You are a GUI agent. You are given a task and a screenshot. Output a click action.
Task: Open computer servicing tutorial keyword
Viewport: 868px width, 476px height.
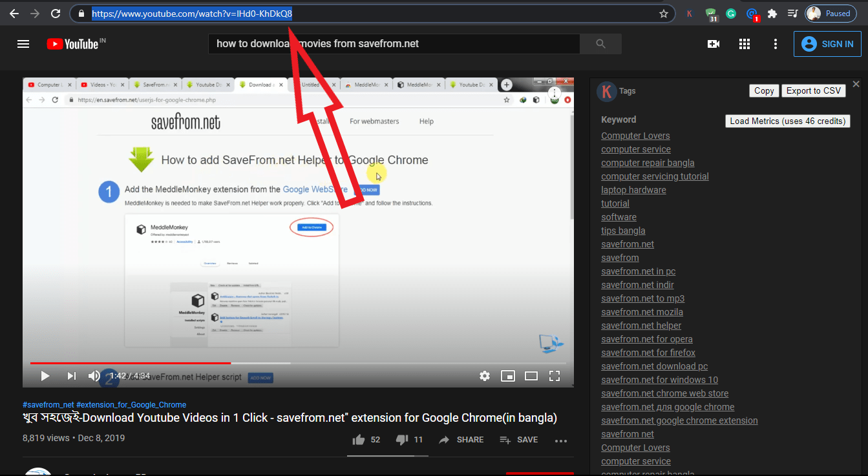click(655, 176)
